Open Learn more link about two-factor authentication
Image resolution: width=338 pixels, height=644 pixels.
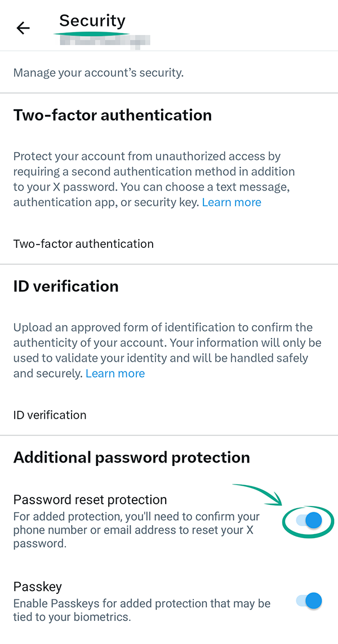click(232, 202)
